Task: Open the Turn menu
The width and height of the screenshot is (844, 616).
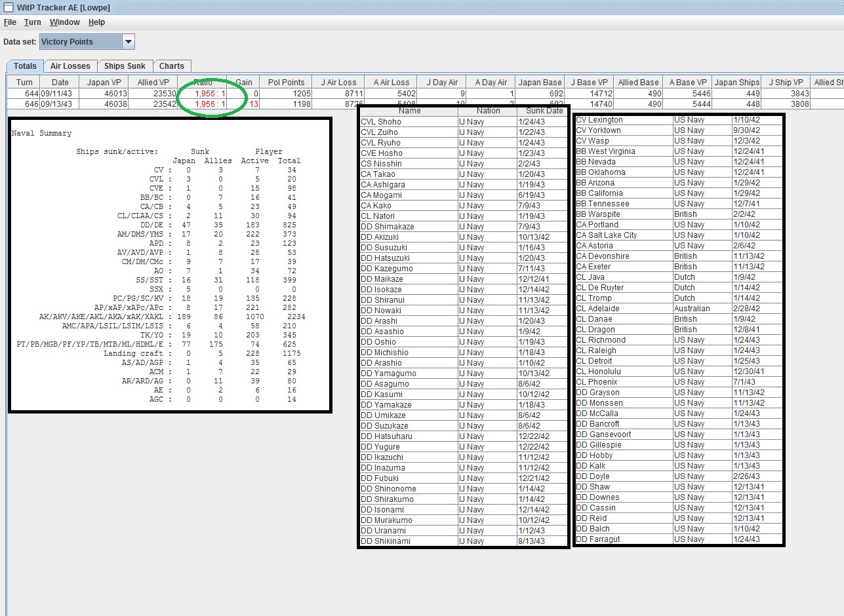Action: (33, 22)
